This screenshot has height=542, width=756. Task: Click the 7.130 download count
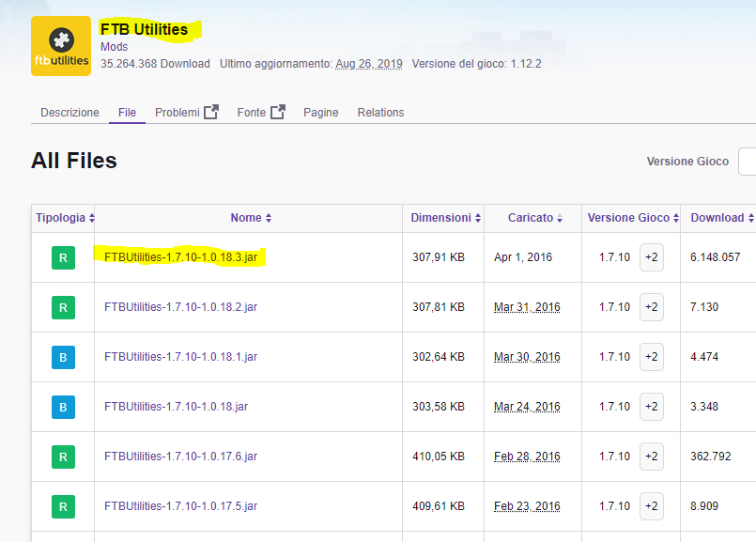click(704, 307)
